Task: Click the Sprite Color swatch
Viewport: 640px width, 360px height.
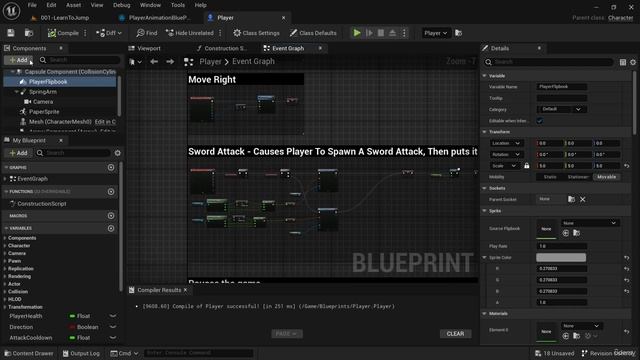Action: tap(561, 258)
